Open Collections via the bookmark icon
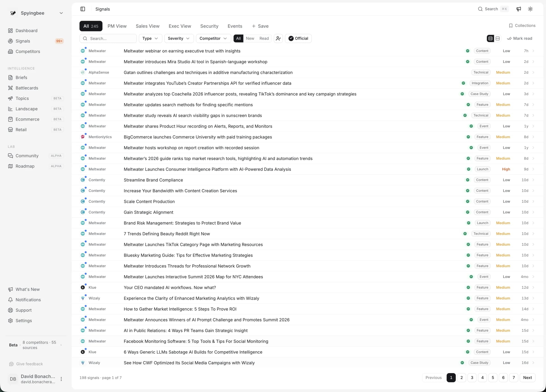546x392 pixels. (522, 25)
